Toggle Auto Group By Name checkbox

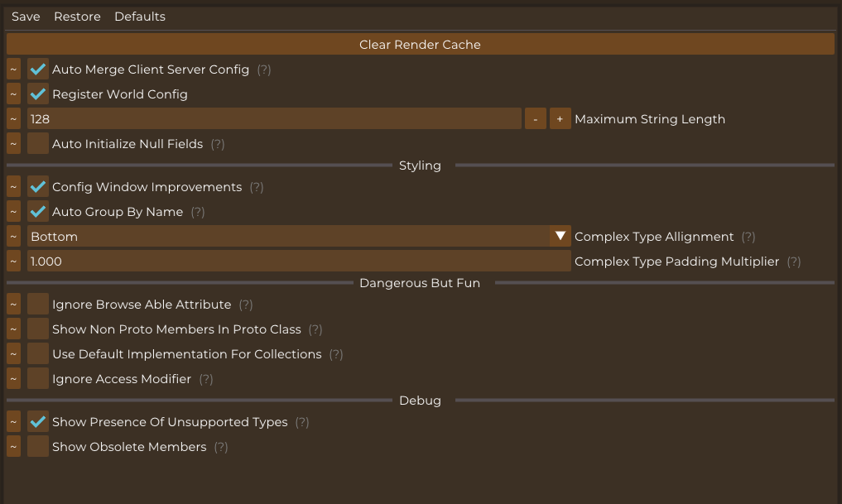38,212
